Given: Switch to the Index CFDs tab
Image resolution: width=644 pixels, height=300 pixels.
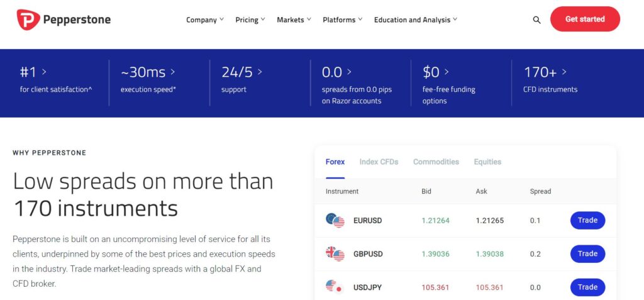Looking at the screenshot, I should click(x=379, y=162).
